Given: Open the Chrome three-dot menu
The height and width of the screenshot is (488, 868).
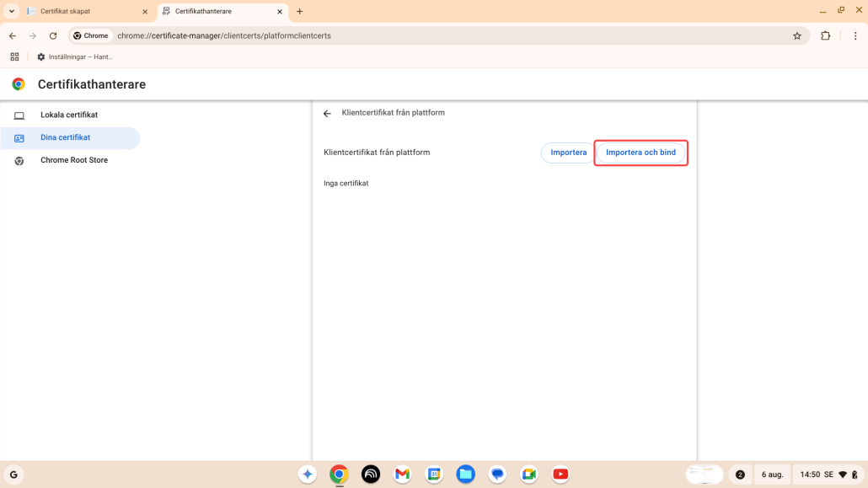Looking at the screenshot, I should (855, 36).
